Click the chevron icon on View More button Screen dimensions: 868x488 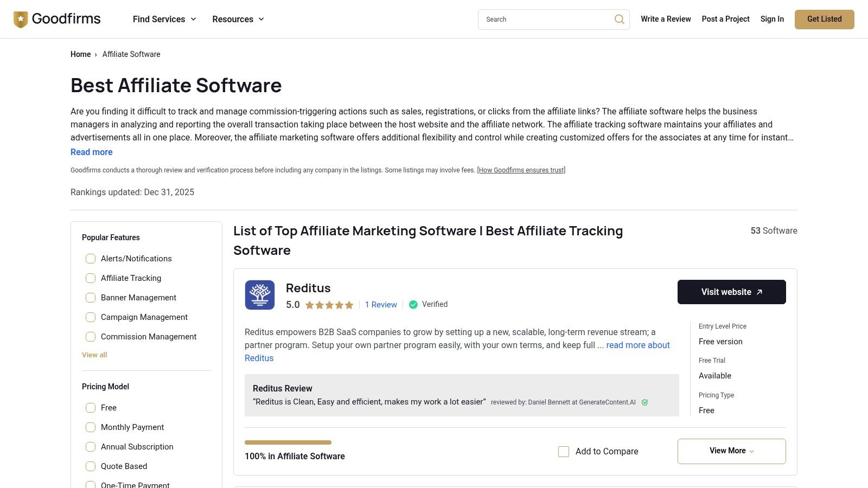click(x=751, y=451)
